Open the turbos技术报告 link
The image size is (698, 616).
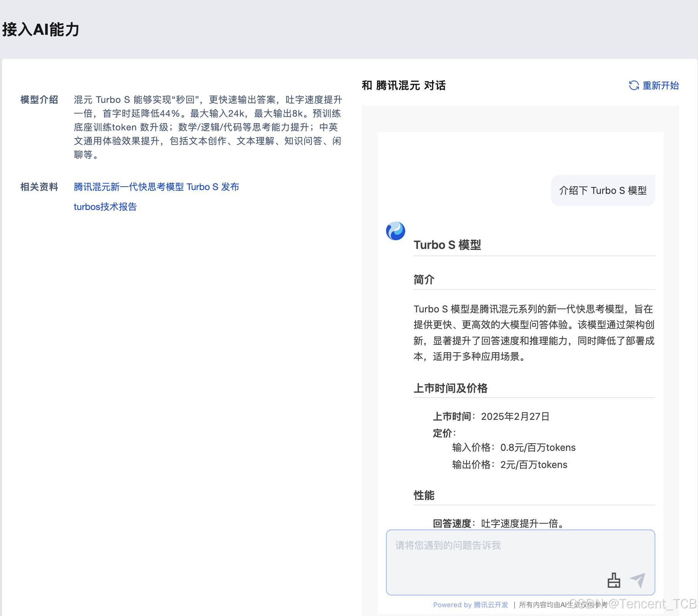[105, 207]
